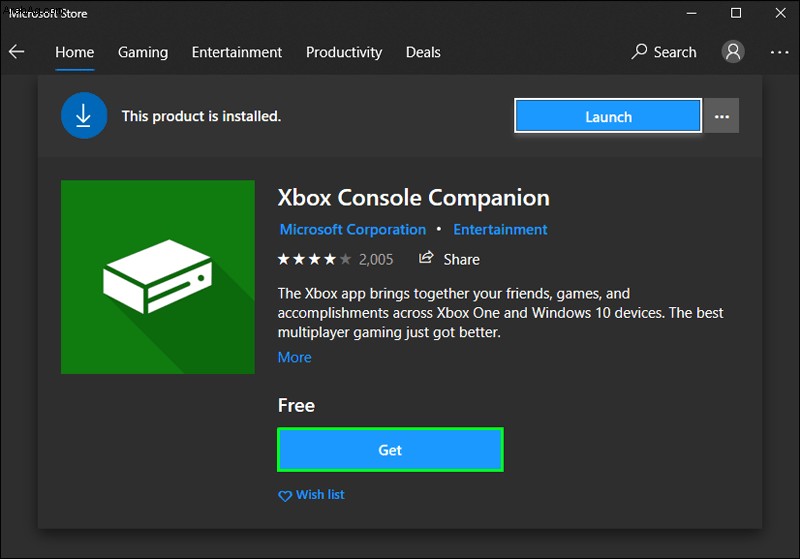Click the blue Get button
The height and width of the screenshot is (559, 800).
390,450
